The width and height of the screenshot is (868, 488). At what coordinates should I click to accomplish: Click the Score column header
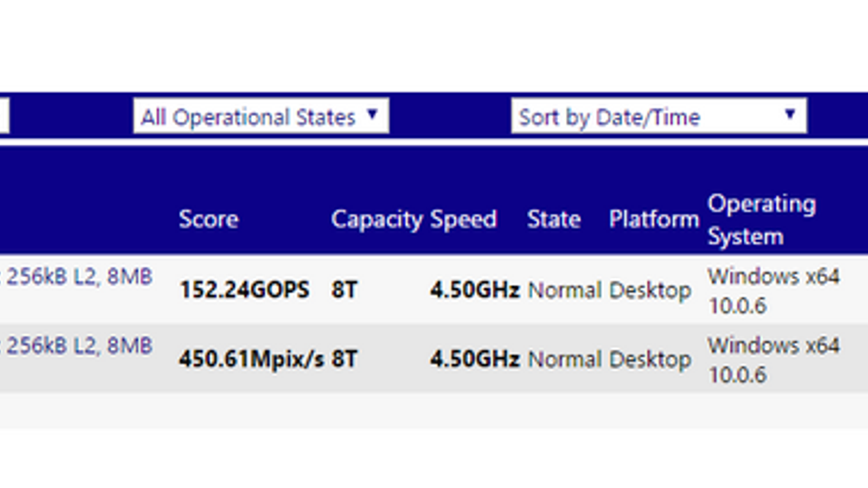208,220
